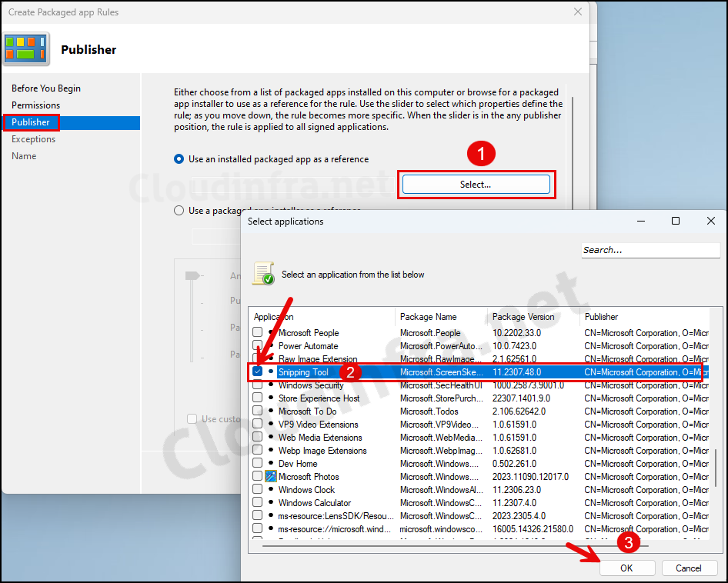Click version 11.2307.48.0 of Snipping Tool

pyautogui.click(x=516, y=371)
